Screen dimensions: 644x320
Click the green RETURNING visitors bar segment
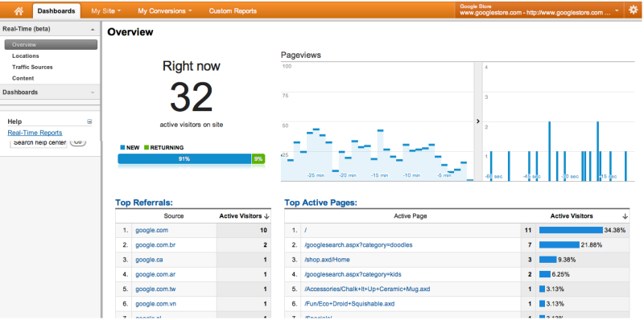258,159
